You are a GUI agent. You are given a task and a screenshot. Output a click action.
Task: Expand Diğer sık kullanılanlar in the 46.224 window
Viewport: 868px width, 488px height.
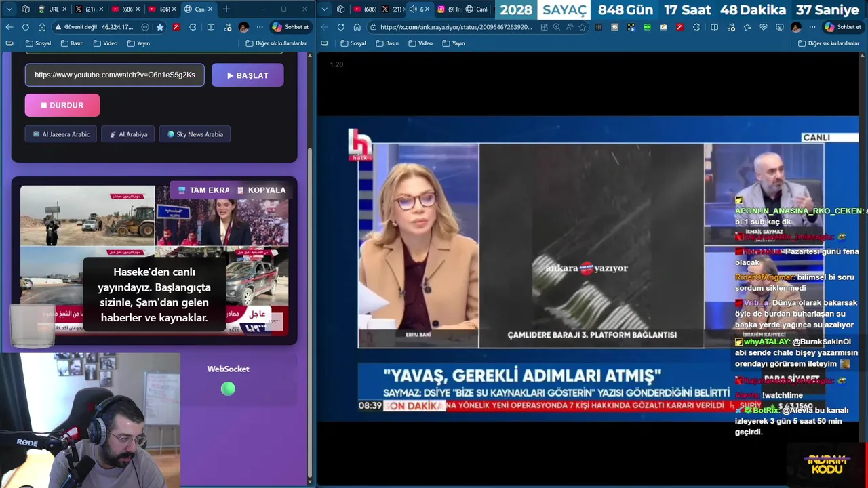pos(277,43)
